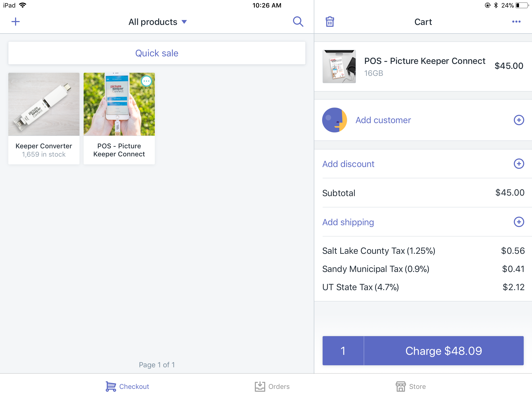532x399 pixels.
Task: Tap the Cart title
Action: coord(423,22)
